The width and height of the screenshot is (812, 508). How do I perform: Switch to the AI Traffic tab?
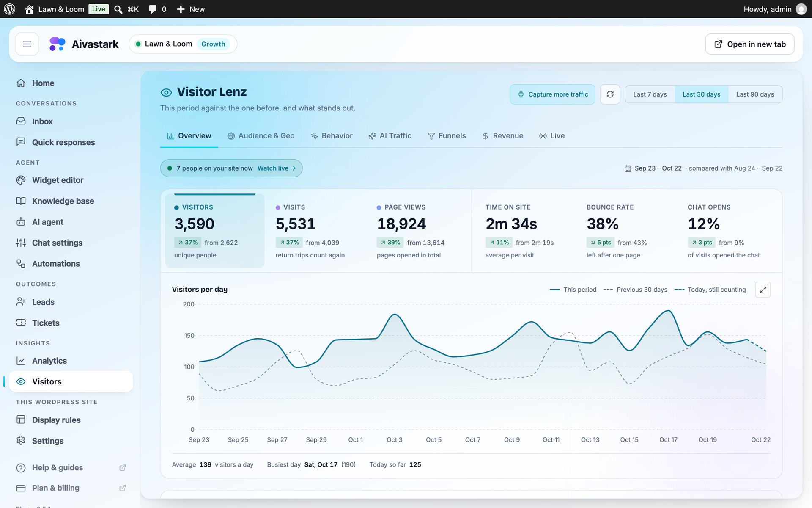click(390, 136)
